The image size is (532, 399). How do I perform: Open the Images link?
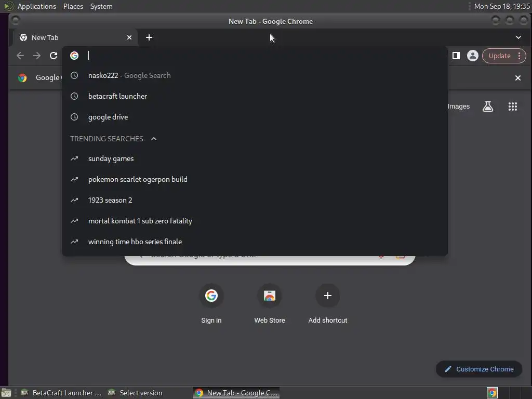pyautogui.click(x=458, y=107)
